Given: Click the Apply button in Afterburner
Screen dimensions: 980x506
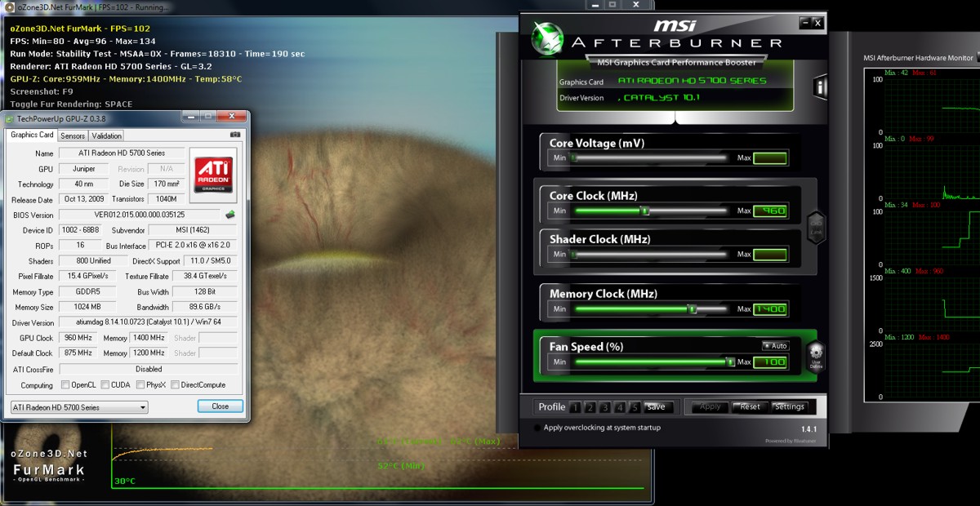Looking at the screenshot, I should click(710, 407).
